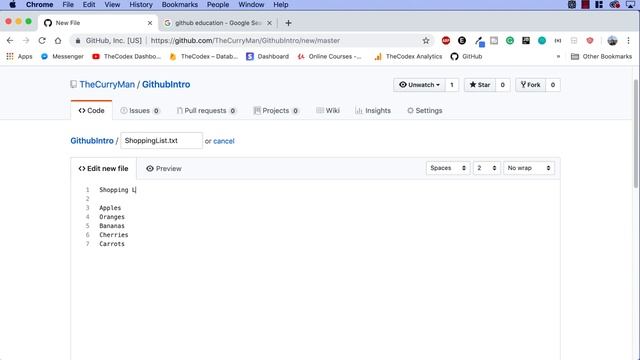This screenshot has width=640, height=360.
Task: Switch to the Wiki tab
Action: click(x=328, y=111)
